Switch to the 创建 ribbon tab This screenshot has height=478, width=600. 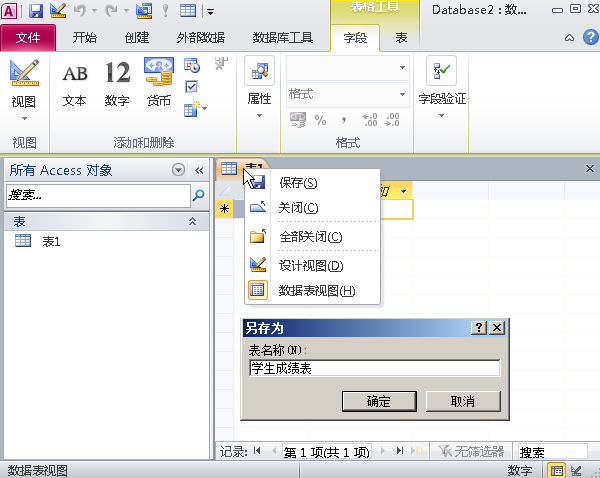[x=137, y=38]
